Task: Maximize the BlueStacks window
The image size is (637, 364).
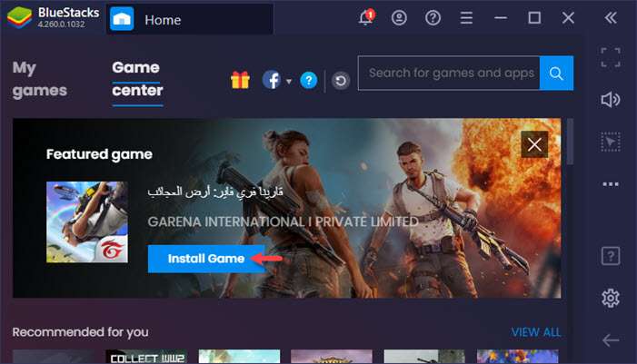Action: point(534,18)
